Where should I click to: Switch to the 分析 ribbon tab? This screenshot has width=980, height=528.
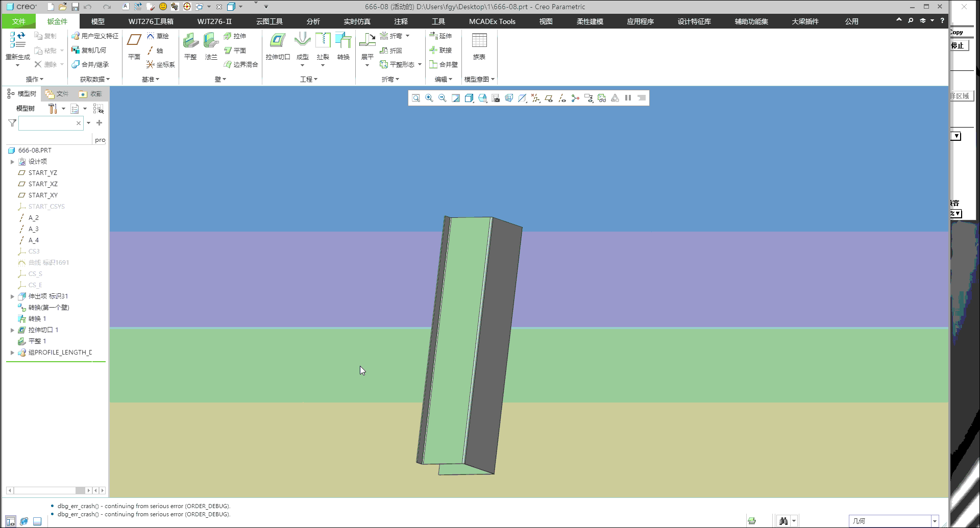point(313,21)
